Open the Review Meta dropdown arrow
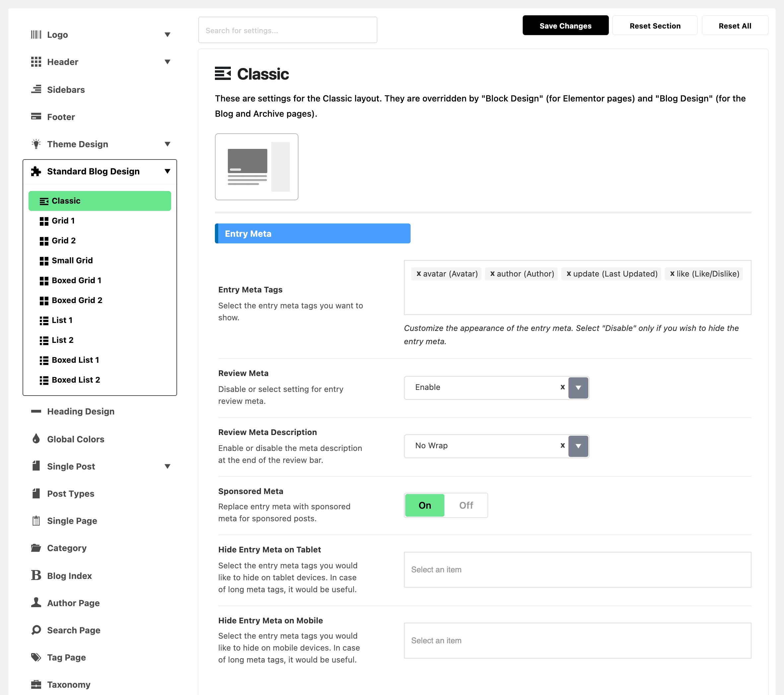Screen dimensions: 784x695 click(x=578, y=388)
